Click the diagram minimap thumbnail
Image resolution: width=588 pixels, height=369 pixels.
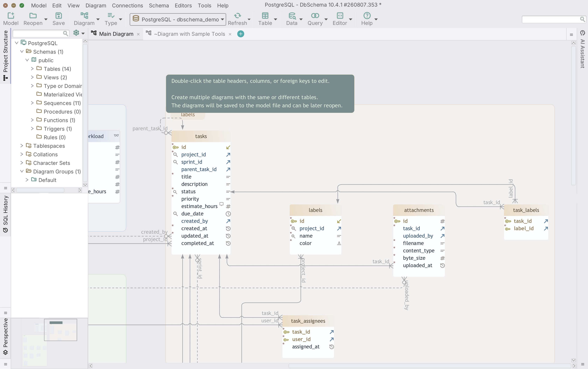click(x=49, y=343)
